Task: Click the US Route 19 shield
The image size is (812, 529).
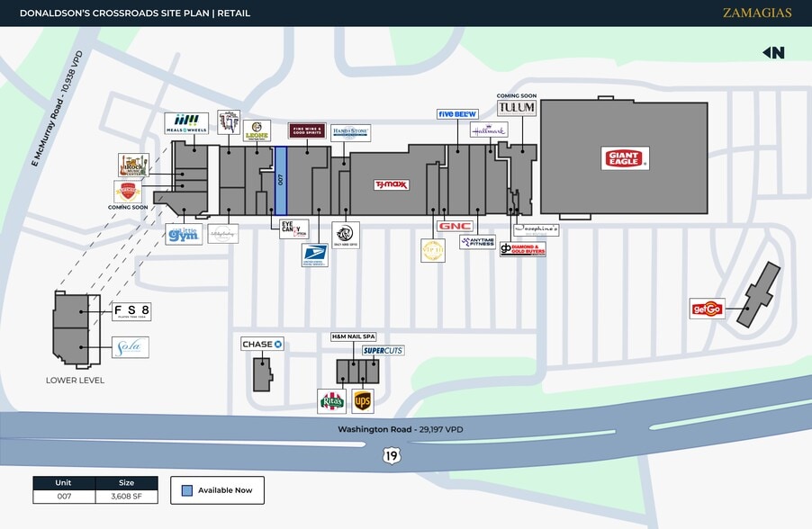Action: click(392, 455)
